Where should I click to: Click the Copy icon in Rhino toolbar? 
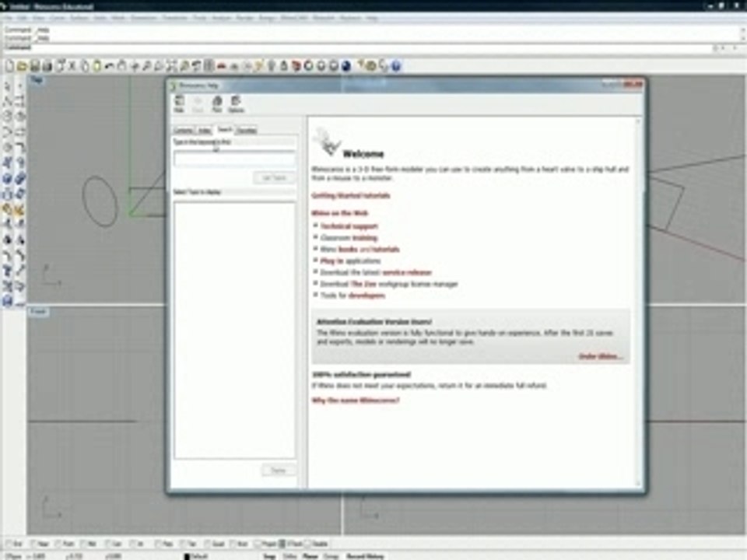tap(84, 65)
